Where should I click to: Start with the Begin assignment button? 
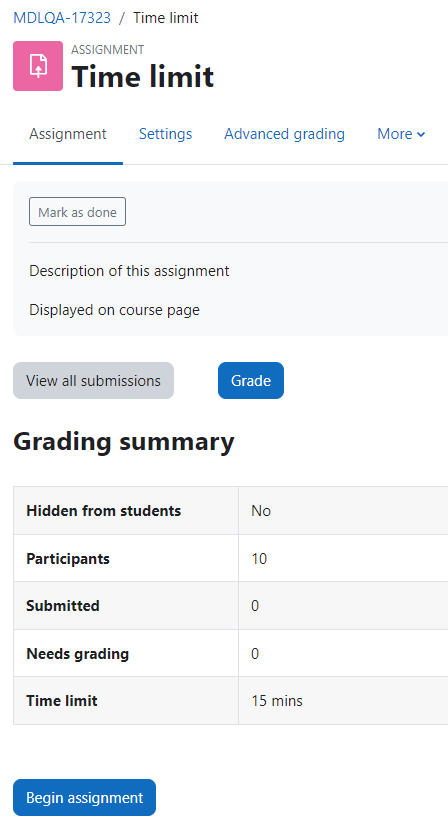click(x=84, y=798)
